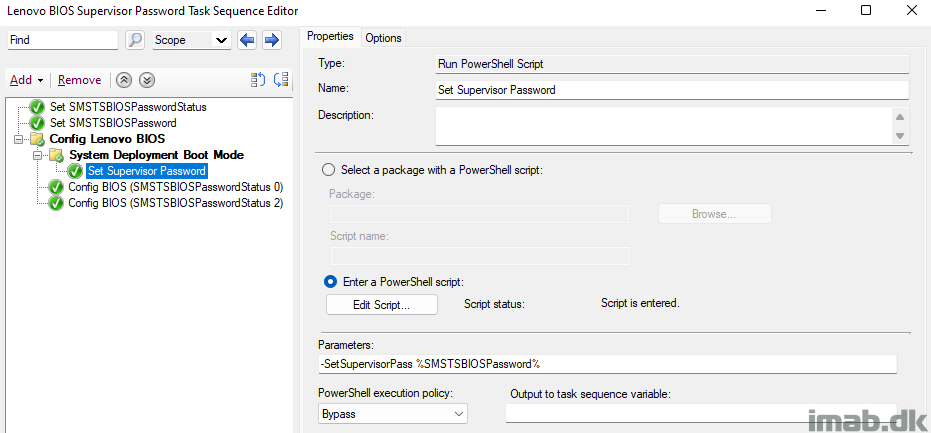
Task: Go to previous search result arrow
Action: point(247,40)
